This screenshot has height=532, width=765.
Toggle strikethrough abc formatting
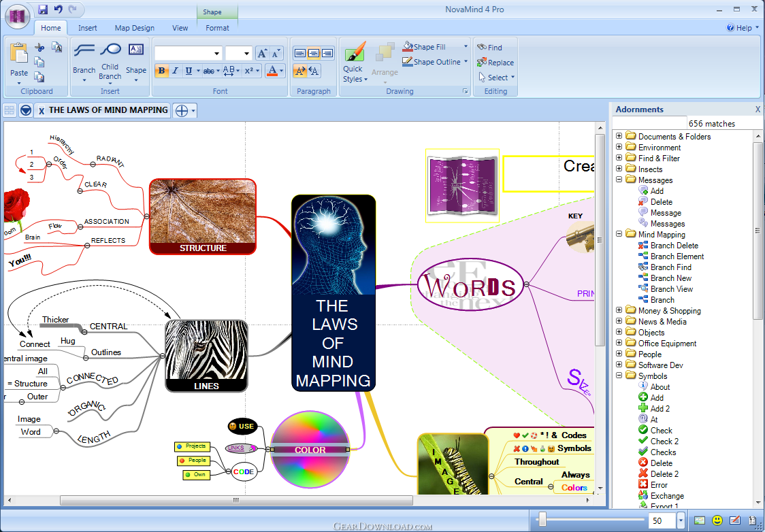click(208, 71)
